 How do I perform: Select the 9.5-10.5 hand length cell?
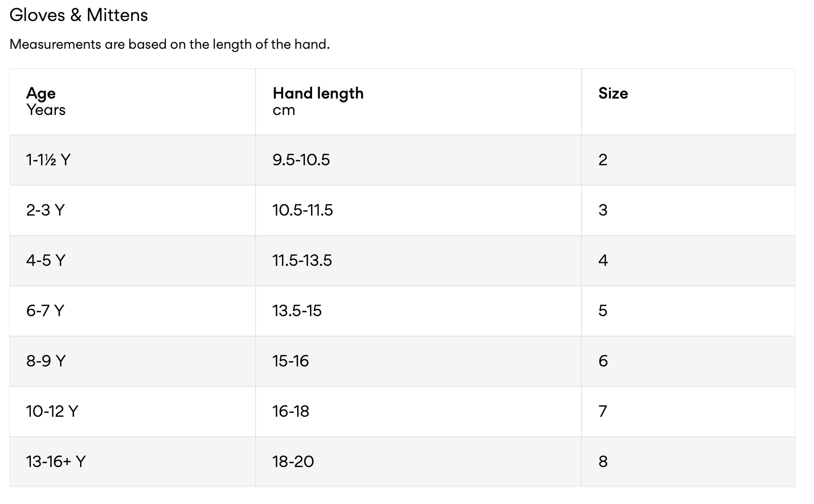coord(418,160)
